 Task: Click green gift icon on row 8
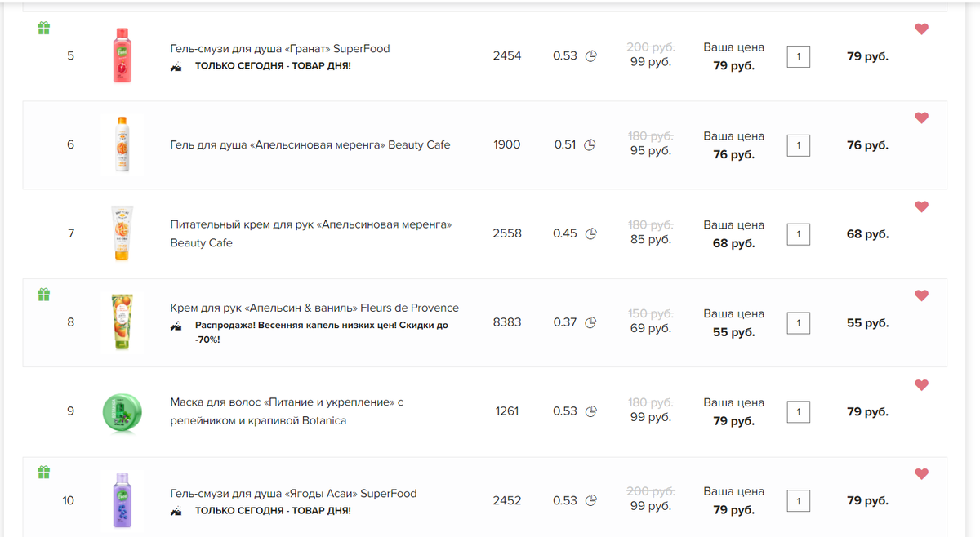44,295
